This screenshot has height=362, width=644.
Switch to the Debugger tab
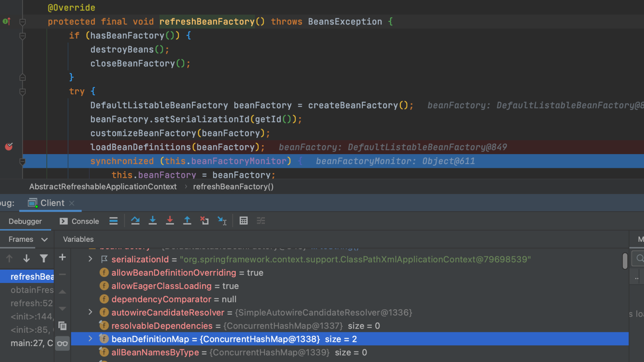[x=25, y=221]
